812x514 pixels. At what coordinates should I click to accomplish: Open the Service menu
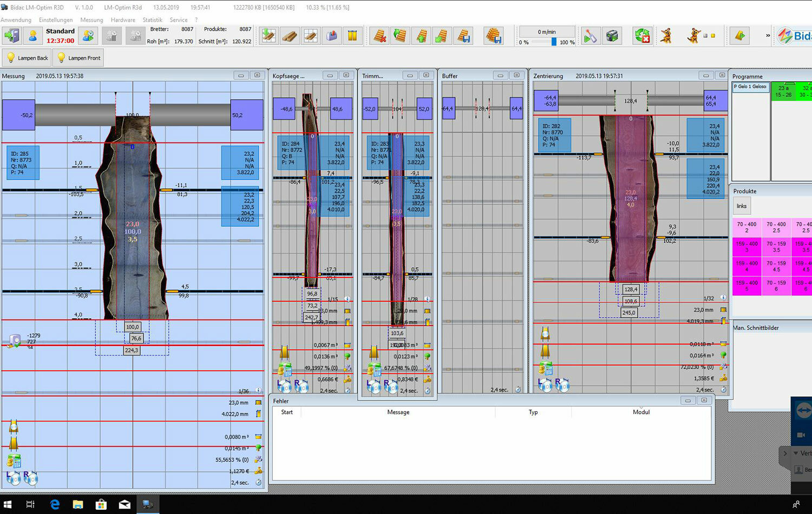(x=179, y=20)
